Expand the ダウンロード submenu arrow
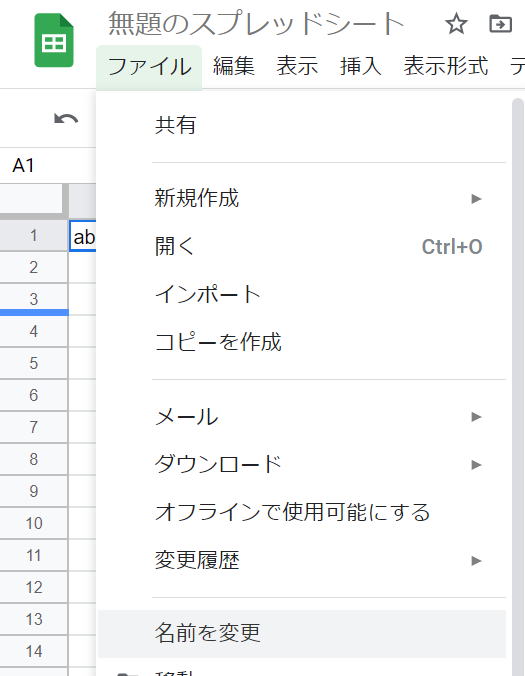 pyautogui.click(x=476, y=464)
